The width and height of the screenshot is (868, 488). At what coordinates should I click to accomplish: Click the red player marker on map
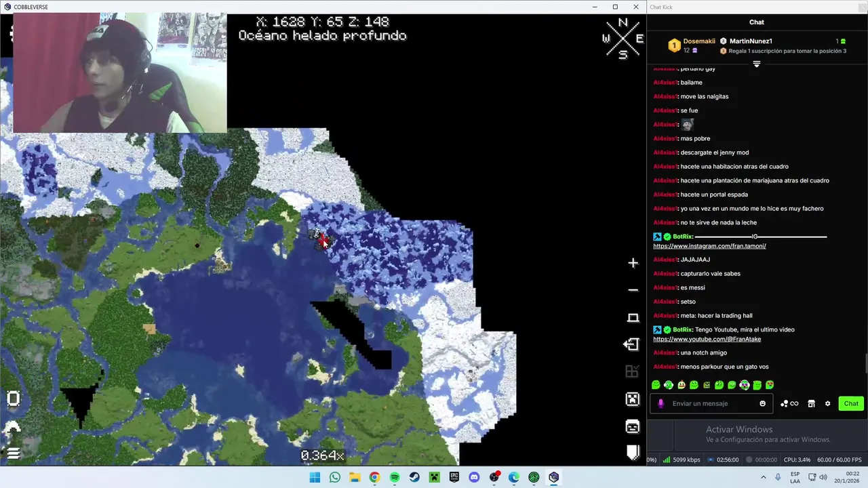323,242
